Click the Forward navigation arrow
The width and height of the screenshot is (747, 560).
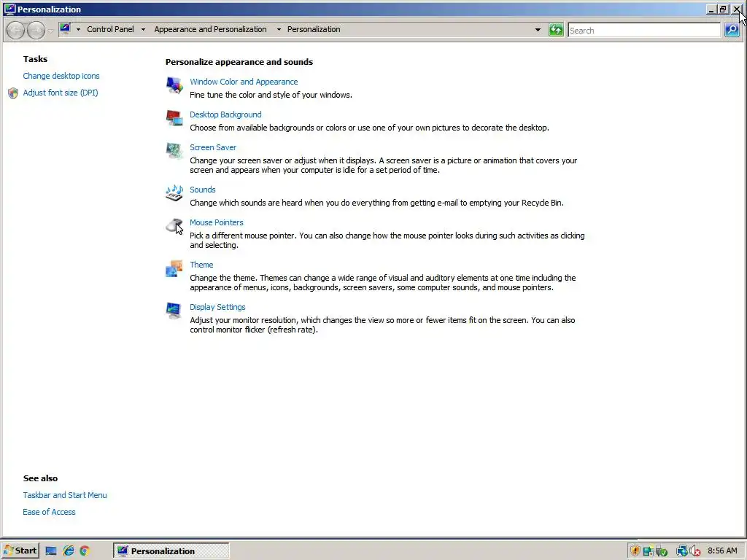tap(36, 30)
